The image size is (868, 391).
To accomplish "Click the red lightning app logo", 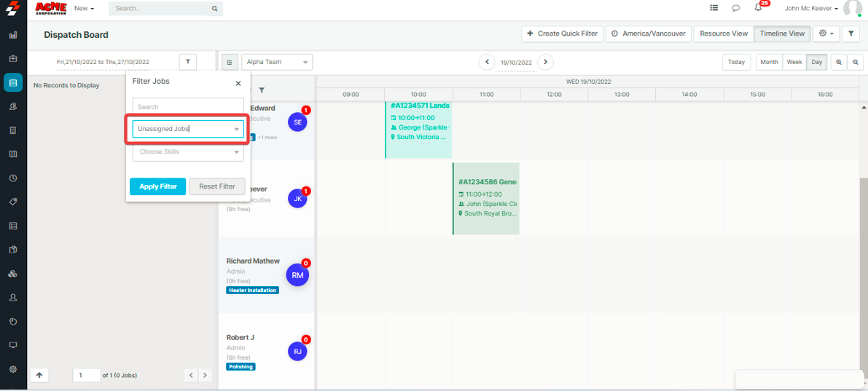I will coord(12,8).
